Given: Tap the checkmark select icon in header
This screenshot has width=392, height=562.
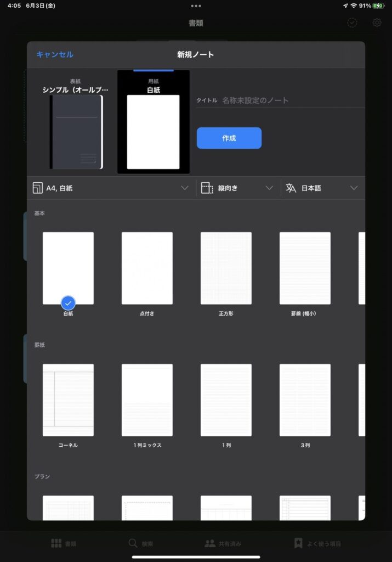Looking at the screenshot, I should point(353,23).
